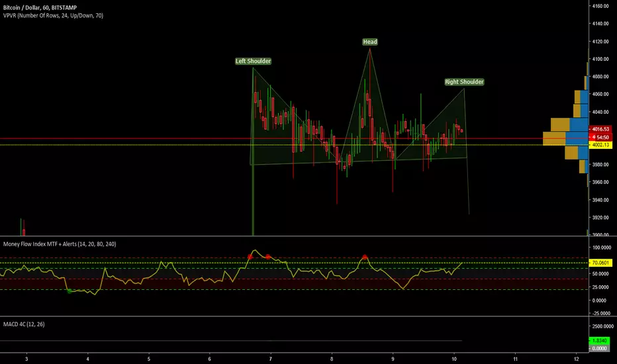Click the red 4016.53 price label

(600, 129)
